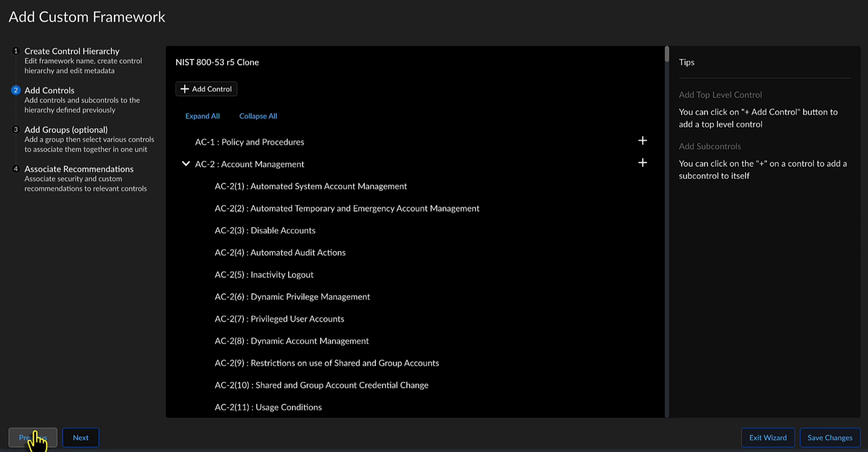868x452 pixels.
Task: Select AC-2(7) Privileged User Accounts
Action: click(279, 319)
